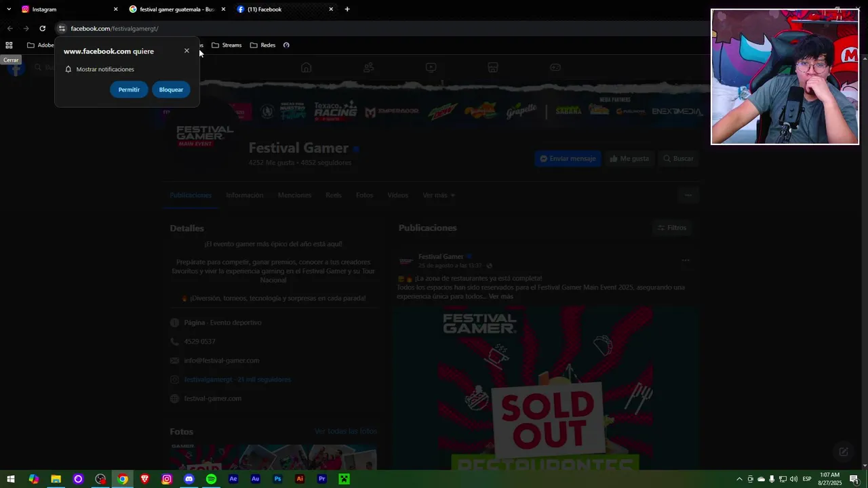The image size is (868, 488).
Task: Open Facebook Friends icon
Action: (368, 67)
